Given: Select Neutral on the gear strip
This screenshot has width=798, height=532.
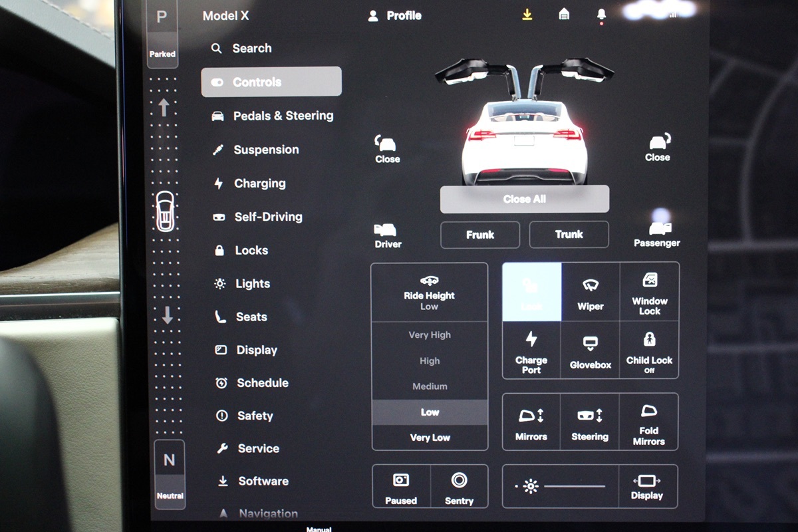Looking at the screenshot, I should pyautogui.click(x=170, y=474).
